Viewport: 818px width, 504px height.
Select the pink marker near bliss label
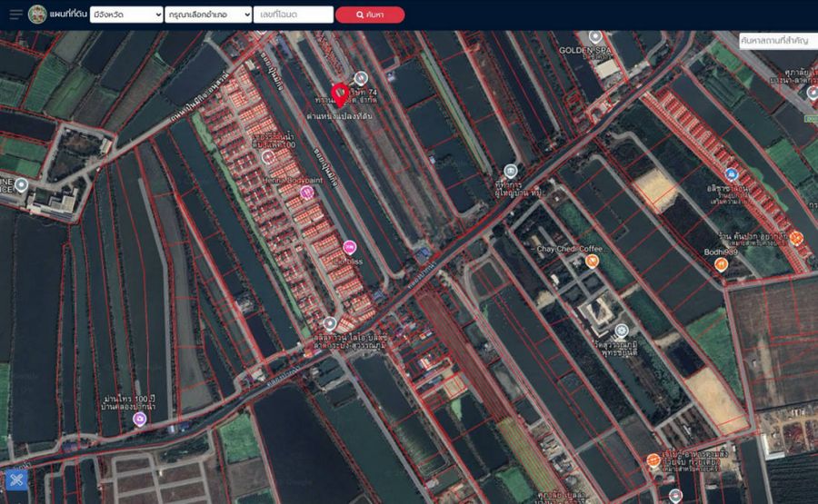[349, 247]
